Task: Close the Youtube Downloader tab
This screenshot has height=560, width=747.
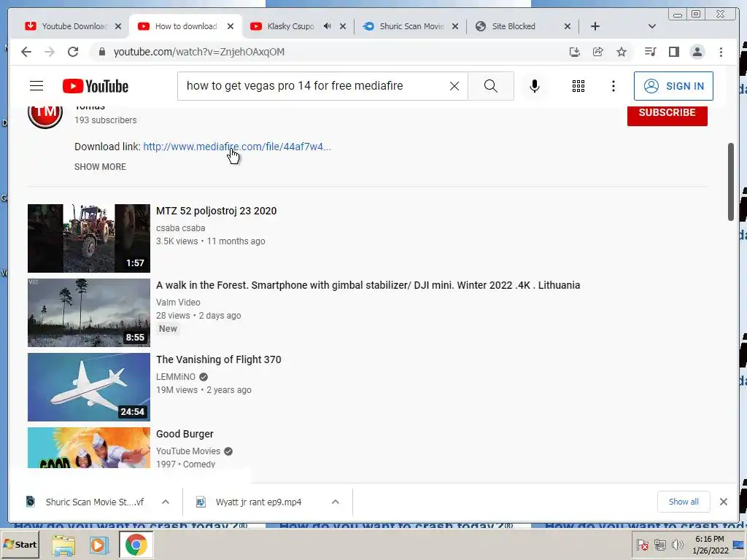Action: pos(118,26)
